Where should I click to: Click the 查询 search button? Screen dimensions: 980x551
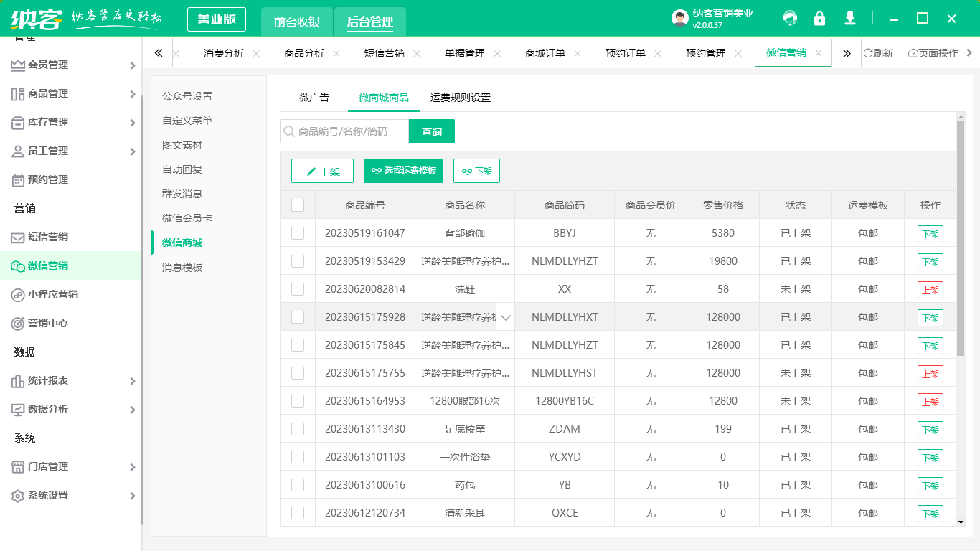(x=432, y=131)
